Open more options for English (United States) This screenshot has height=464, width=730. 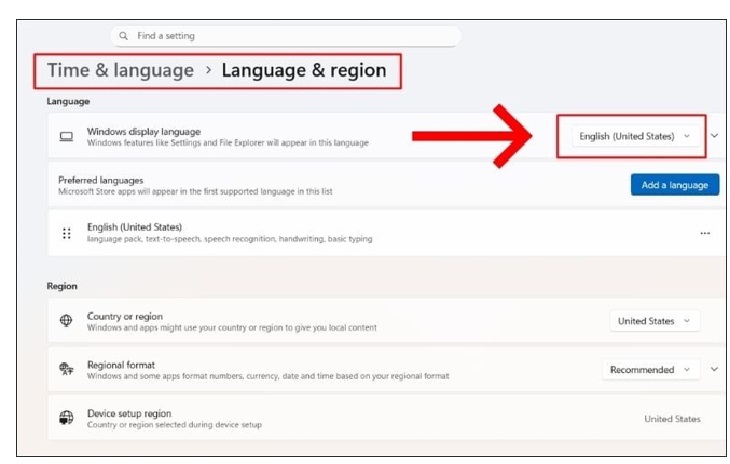[705, 233]
